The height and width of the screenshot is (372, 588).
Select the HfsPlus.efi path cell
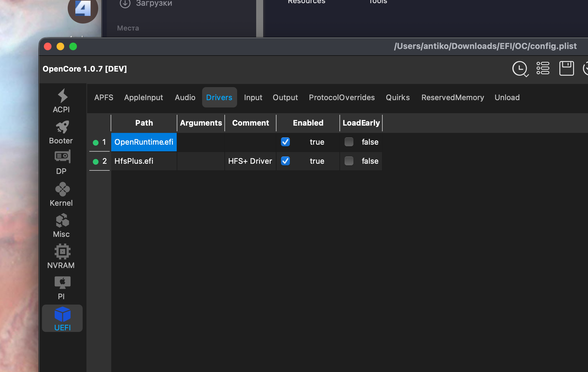pyautogui.click(x=144, y=161)
